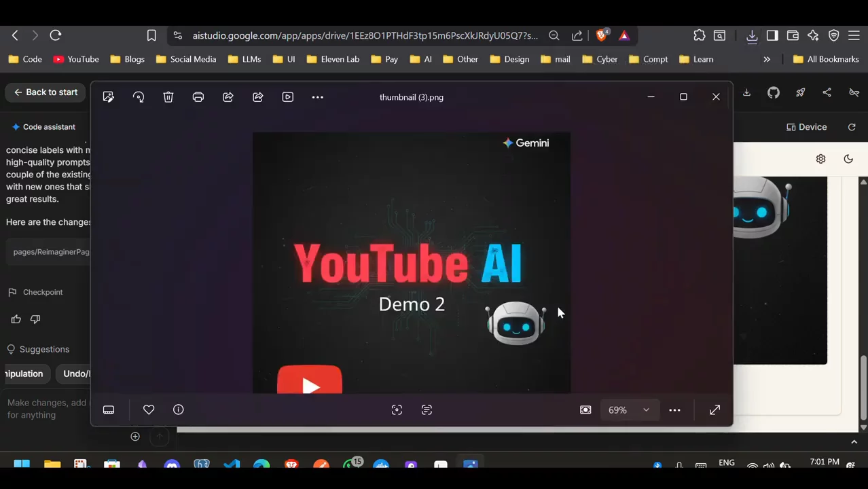The image size is (868, 489).
Task: Bookmark this page with bookmark icon
Action: (x=151, y=35)
